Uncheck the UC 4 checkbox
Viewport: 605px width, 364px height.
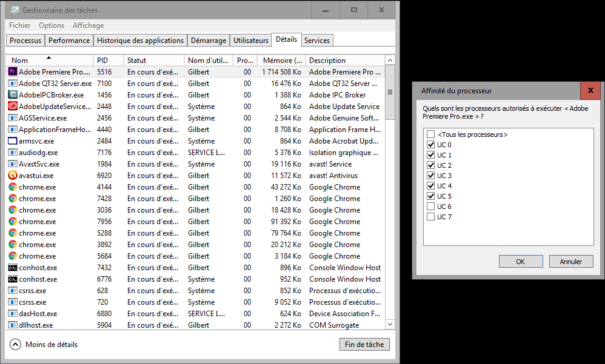coord(430,186)
